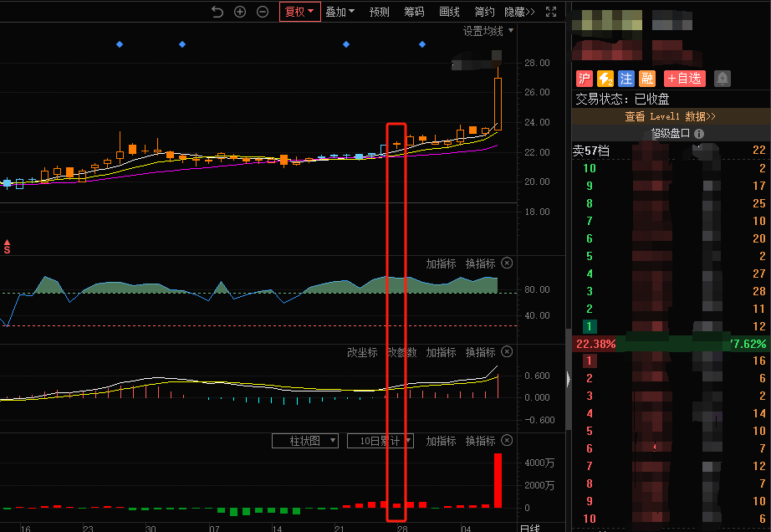Click the blue 注 badge icon
Screen dimensions: 771x532
(x=625, y=79)
